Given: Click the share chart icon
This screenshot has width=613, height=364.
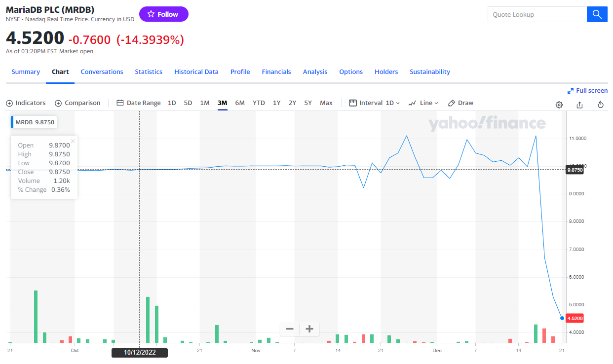Looking at the screenshot, I should (580, 105).
